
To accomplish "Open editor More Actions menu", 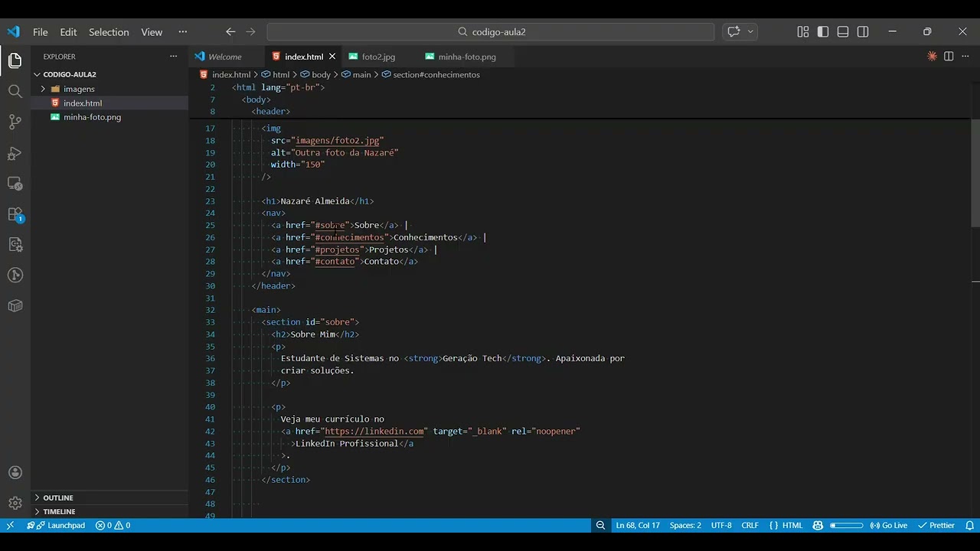I will pos(965,56).
